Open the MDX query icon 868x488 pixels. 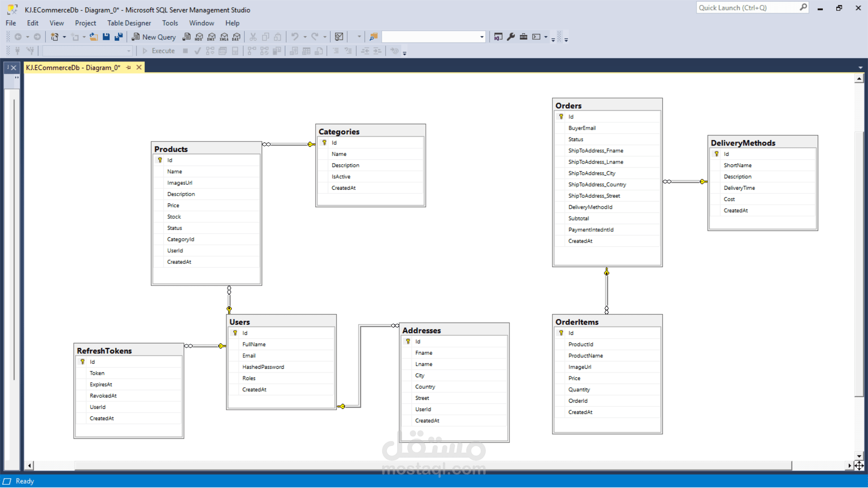pyautogui.click(x=199, y=37)
